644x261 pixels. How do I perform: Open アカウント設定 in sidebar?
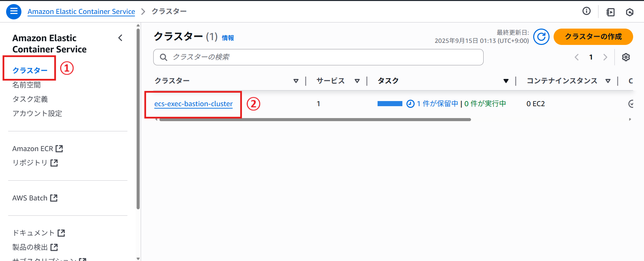coord(37,113)
